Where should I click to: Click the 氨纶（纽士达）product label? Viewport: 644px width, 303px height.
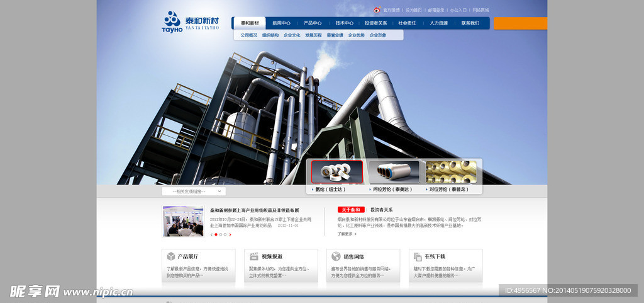[x=331, y=190]
